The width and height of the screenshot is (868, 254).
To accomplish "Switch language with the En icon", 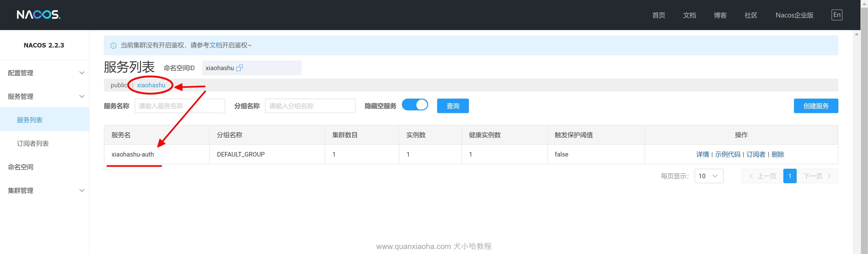I will [x=837, y=15].
